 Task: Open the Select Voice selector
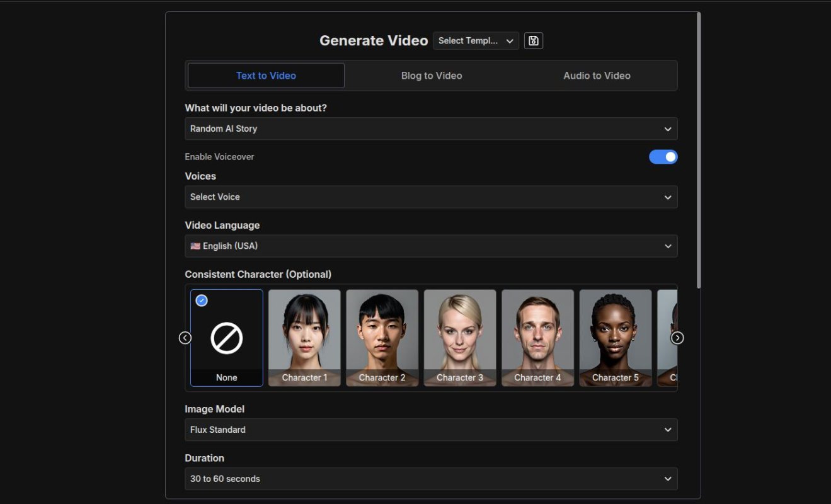(x=431, y=197)
